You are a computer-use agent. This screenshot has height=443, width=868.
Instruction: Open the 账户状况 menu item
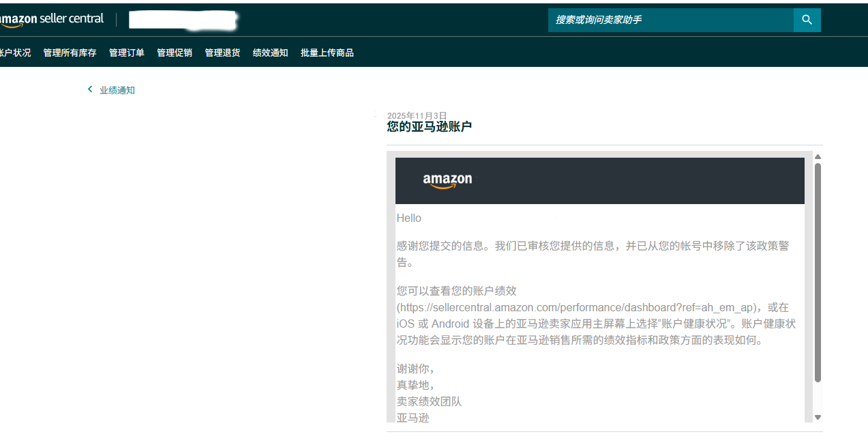(x=15, y=53)
